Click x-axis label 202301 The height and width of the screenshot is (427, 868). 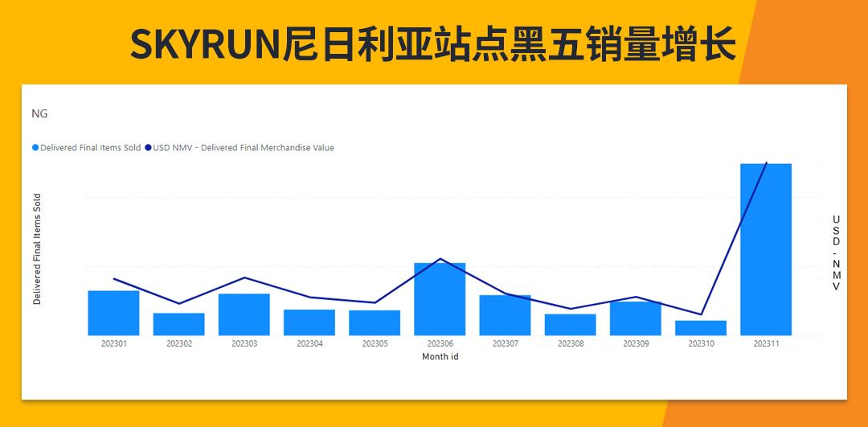[x=114, y=344]
